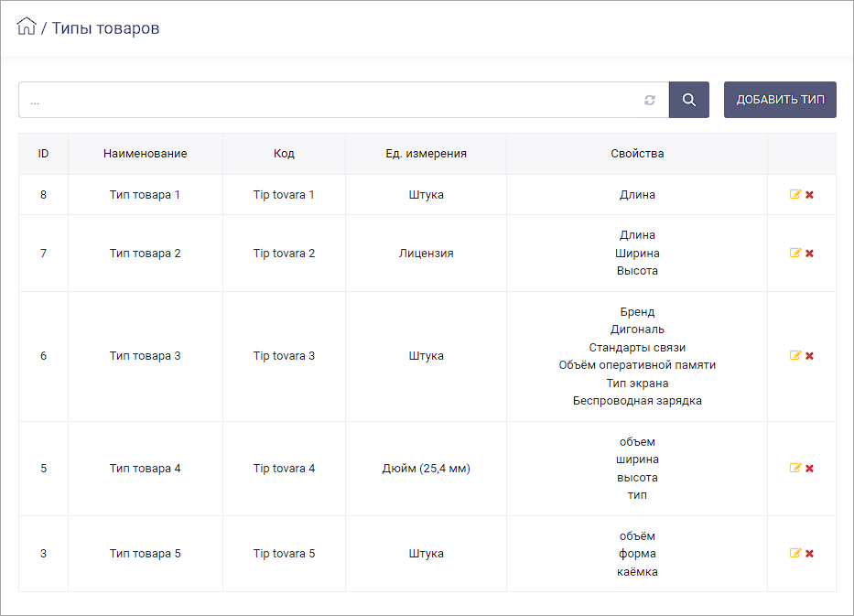Click property Бренд

click(637, 311)
